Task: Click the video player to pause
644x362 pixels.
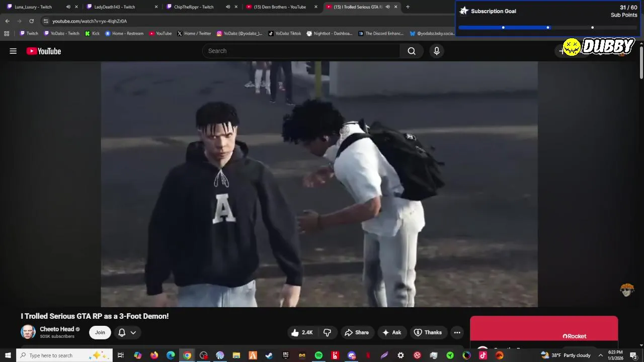Action: (x=319, y=184)
